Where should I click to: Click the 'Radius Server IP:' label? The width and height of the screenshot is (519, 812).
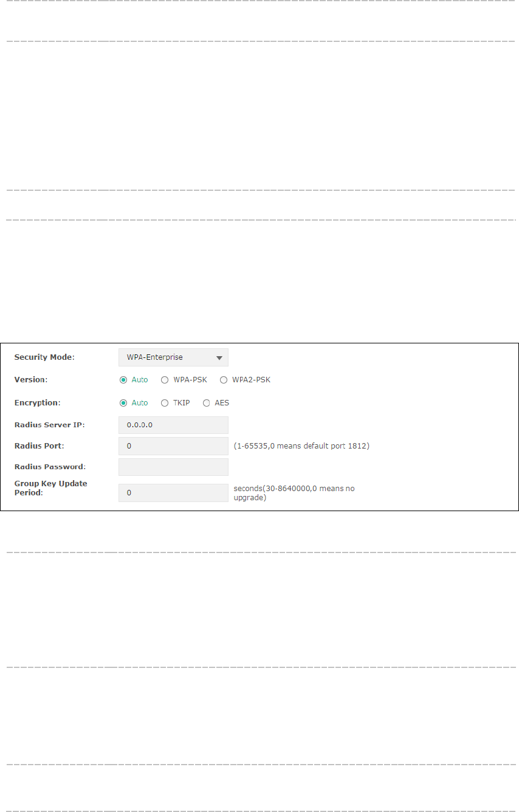click(50, 425)
